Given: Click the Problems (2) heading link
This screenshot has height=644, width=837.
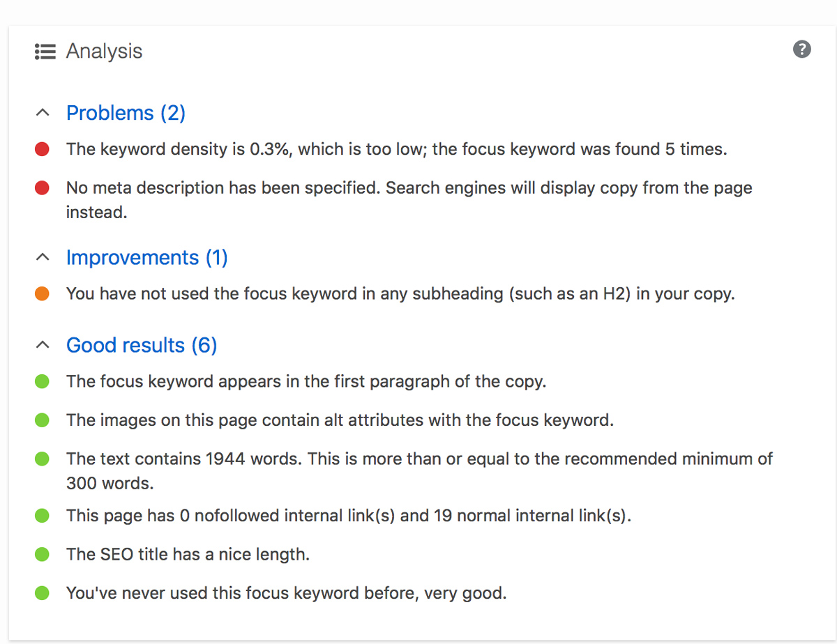Looking at the screenshot, I should [x=126, y=113].
